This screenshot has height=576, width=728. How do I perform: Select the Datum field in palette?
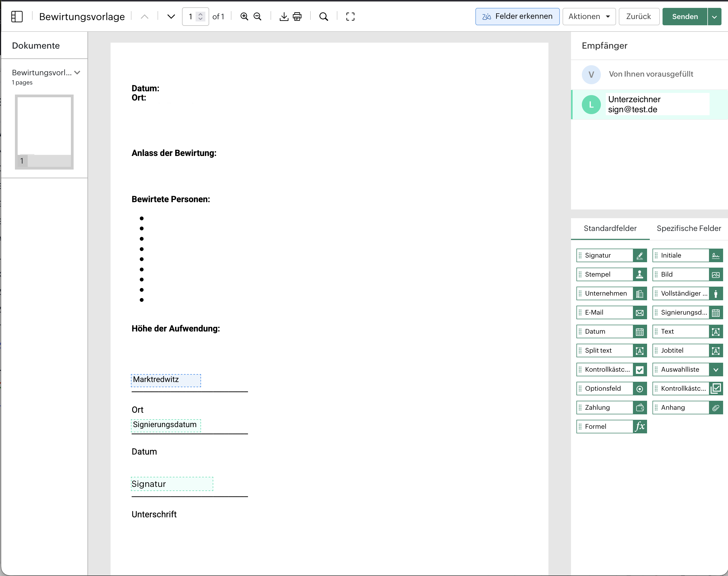(x=612, y=331)
